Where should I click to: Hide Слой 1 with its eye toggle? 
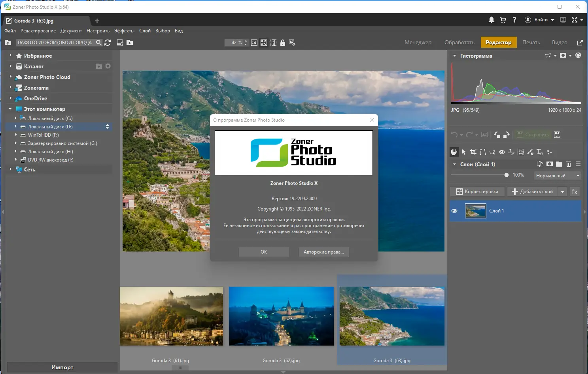pyautogui.click(x=454, y=211)
